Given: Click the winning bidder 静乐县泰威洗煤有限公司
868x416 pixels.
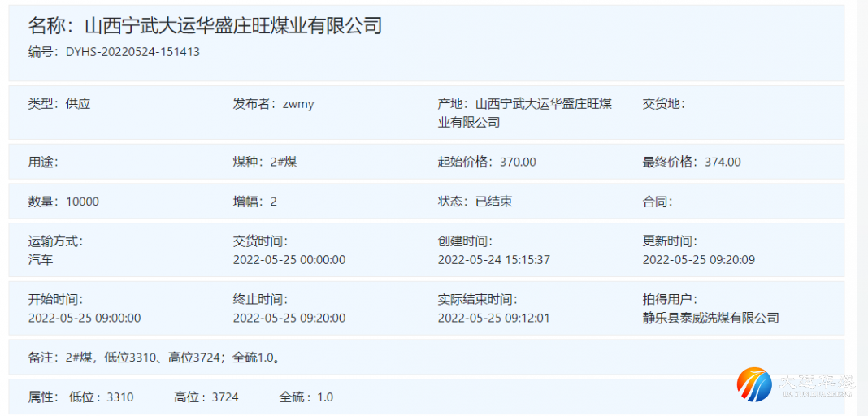Looking at the screenshot, I should pyautogui.click(x=710, y=318).
